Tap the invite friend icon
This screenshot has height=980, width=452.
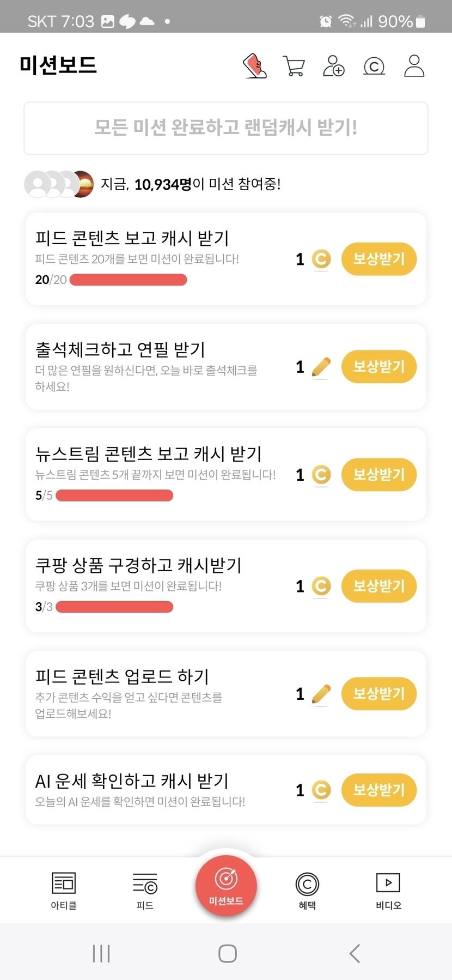[333, 66]
